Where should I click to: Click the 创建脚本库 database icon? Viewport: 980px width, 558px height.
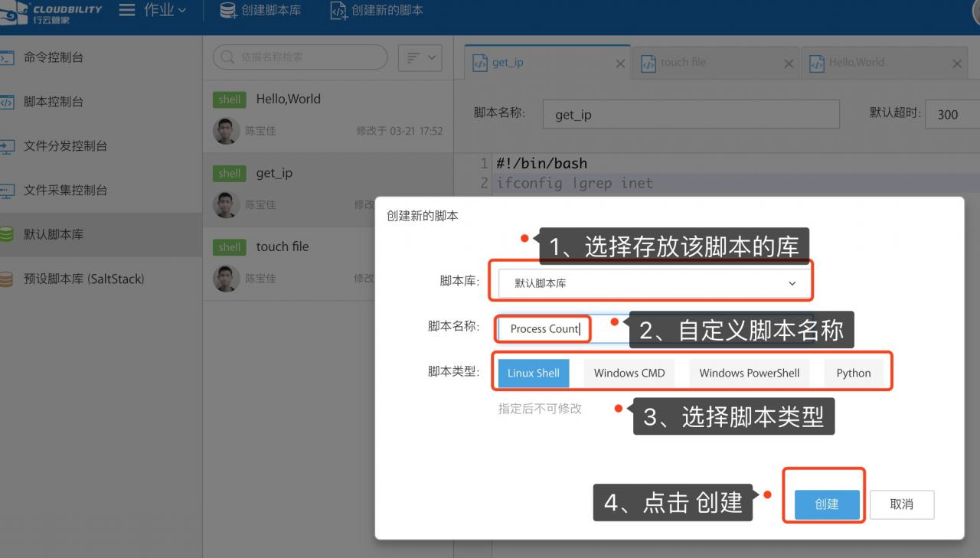click(227, 11)
